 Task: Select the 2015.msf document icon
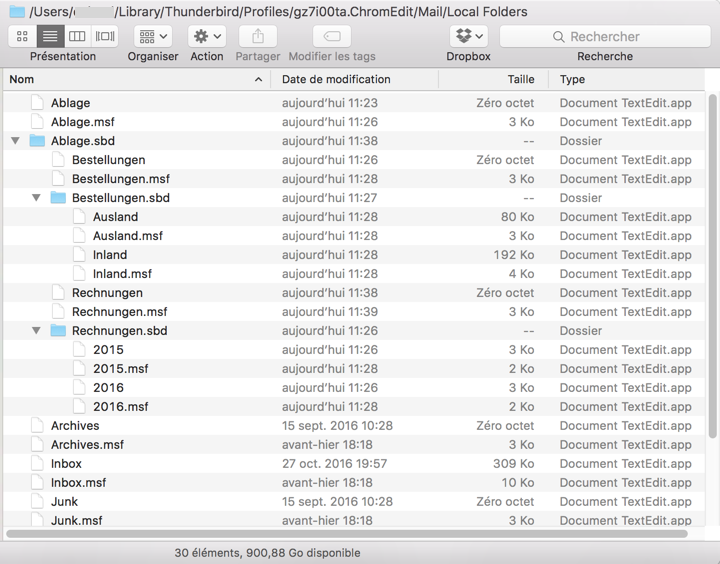tap(79, 368)
